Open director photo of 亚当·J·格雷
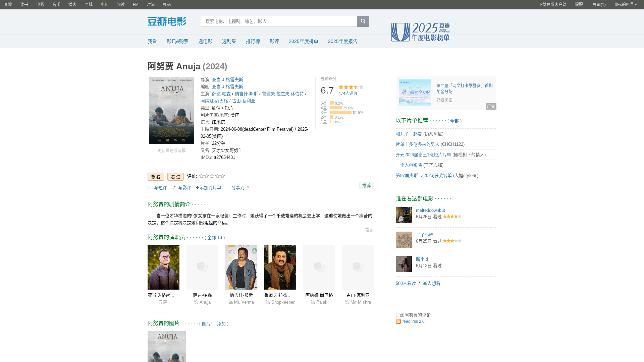 163,267
